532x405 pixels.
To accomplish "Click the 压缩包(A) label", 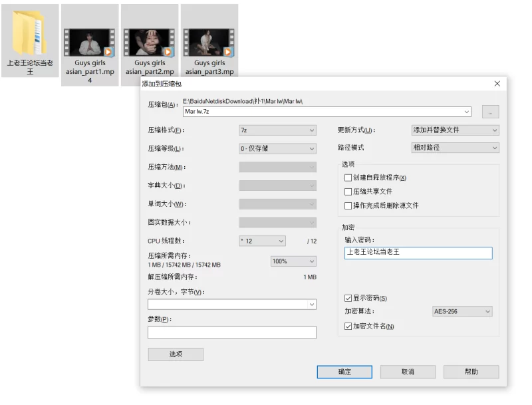I will click(x=163, y=105).
